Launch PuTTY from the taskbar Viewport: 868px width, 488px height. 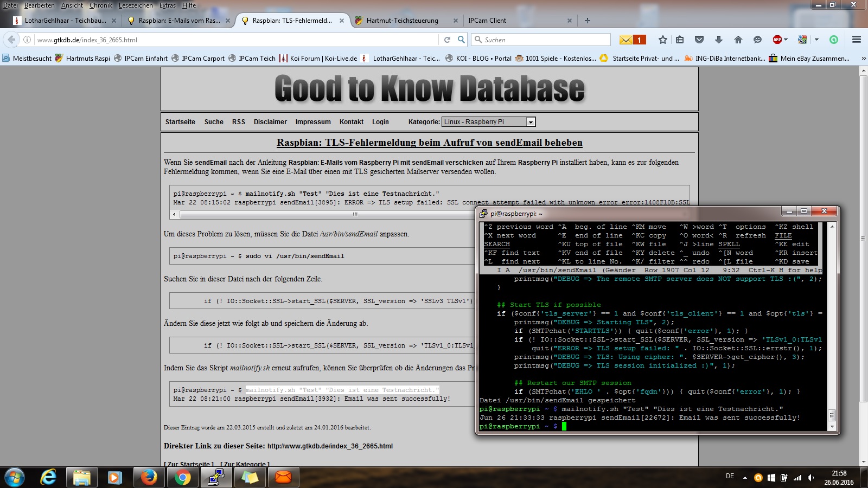point(216,477)
